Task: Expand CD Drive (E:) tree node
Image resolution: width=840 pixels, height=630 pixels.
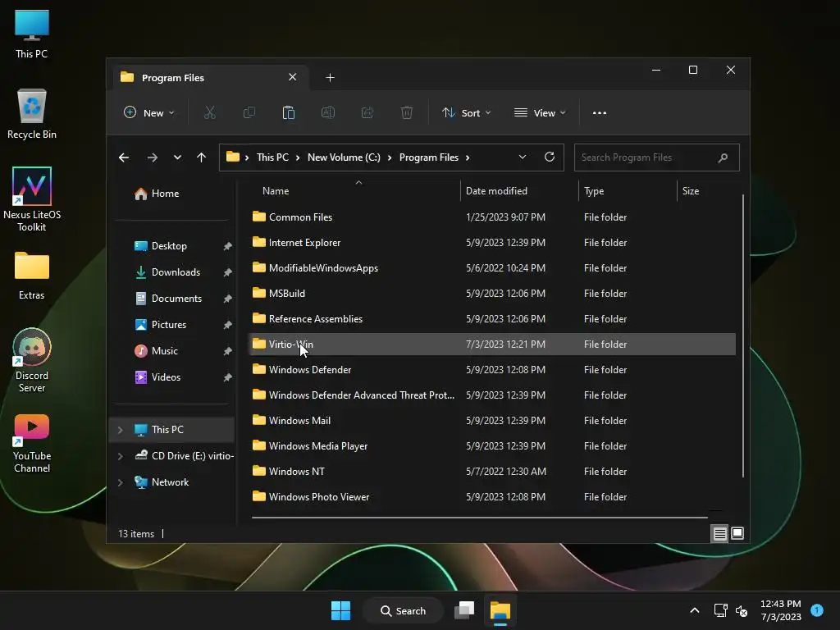Action: pyautogui.click(x=120, y=456)
